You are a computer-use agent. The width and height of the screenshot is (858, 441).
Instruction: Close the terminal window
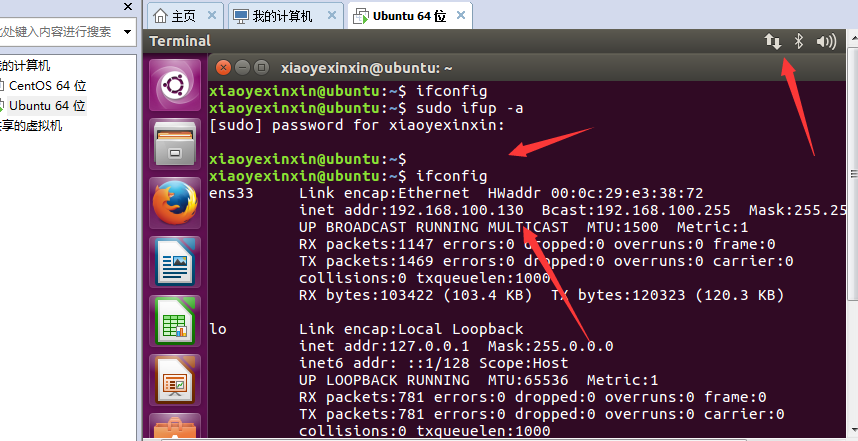223,68
